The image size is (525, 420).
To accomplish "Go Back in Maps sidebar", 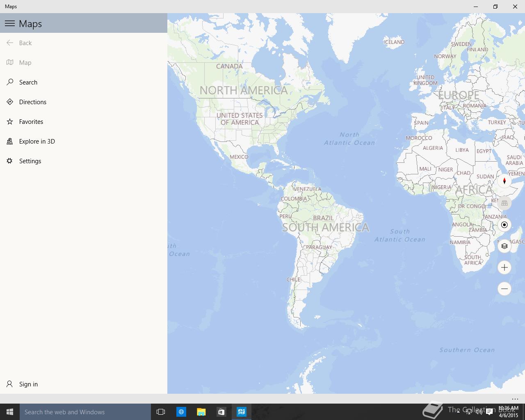I will (84, 43).
